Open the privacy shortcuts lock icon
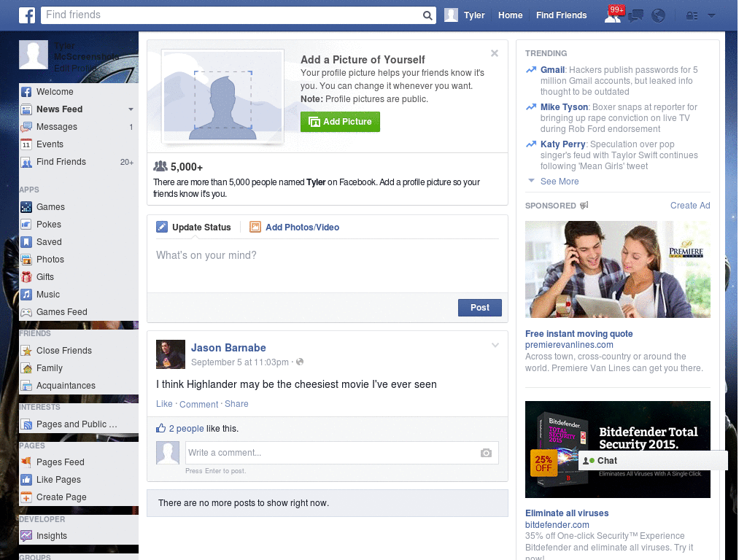 pyautogui.click(x=692, y=16)
